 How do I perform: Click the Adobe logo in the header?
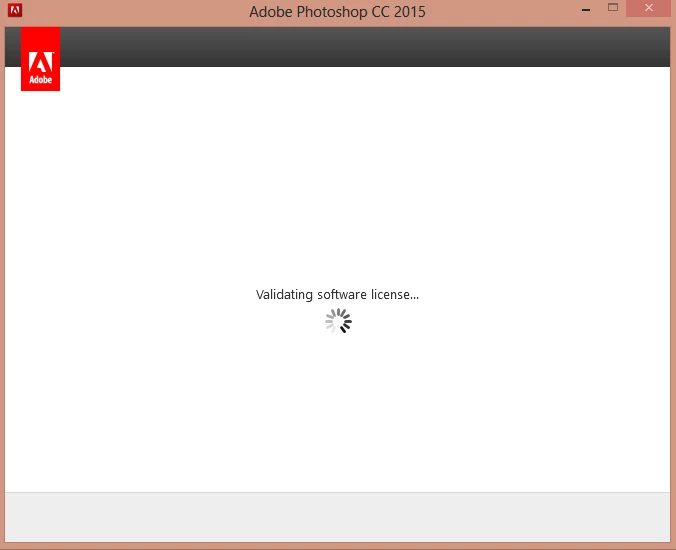pyautogui.click(x=41, y=59)
